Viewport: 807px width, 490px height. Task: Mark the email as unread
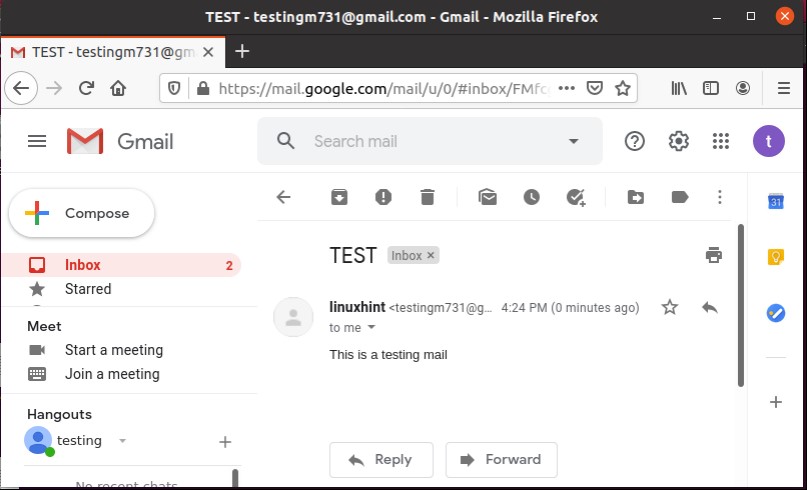click(x=487, y=198)
